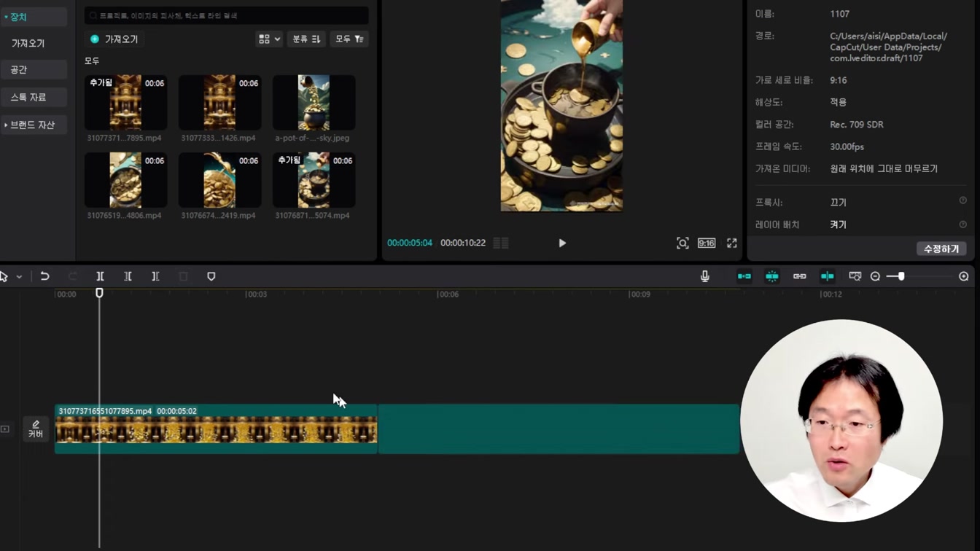980x551 pixels.
Task: Click the current timecode 00:00:05:04
Action: pyautogui.click(x=410, y=243)
